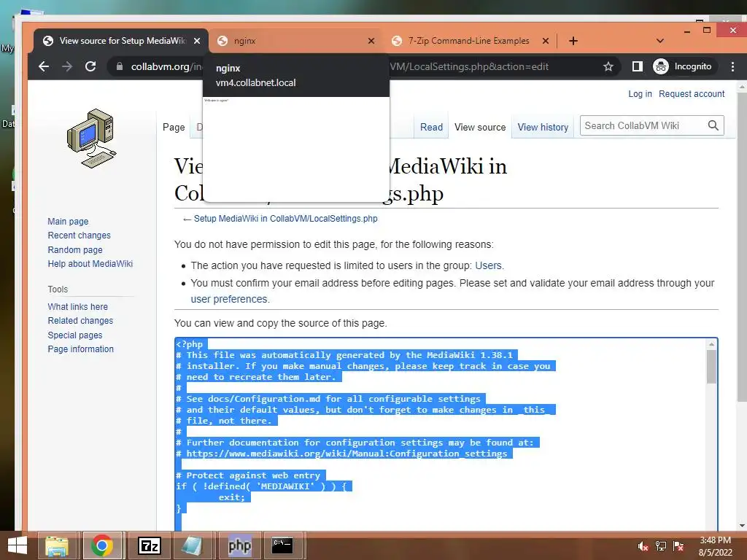This screenshot has height=560, width=747.
Task: Open What links here tool
Action: (x=77, y=307)
